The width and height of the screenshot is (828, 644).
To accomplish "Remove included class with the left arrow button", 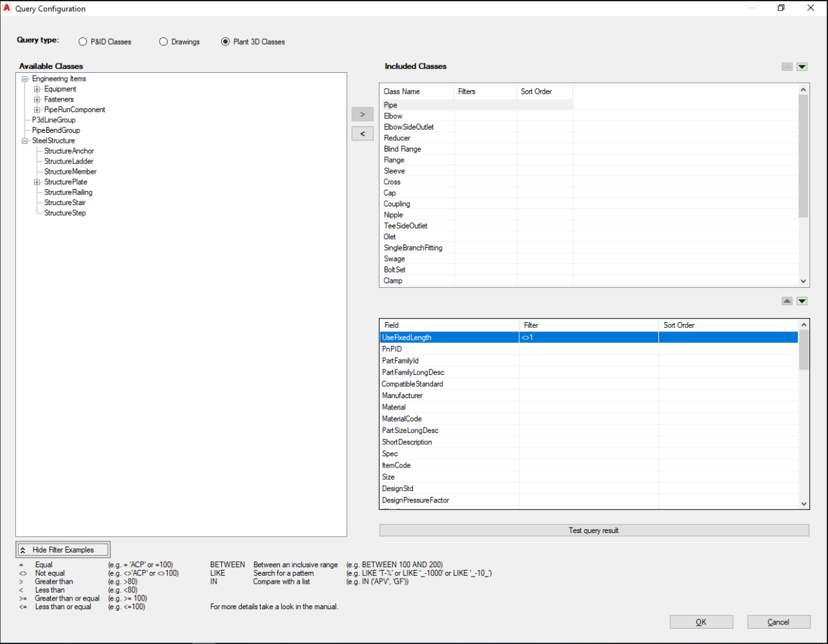I will 362,134.
